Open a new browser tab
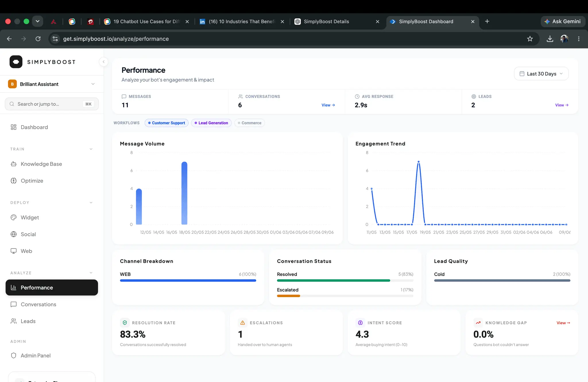 (487, 21)
